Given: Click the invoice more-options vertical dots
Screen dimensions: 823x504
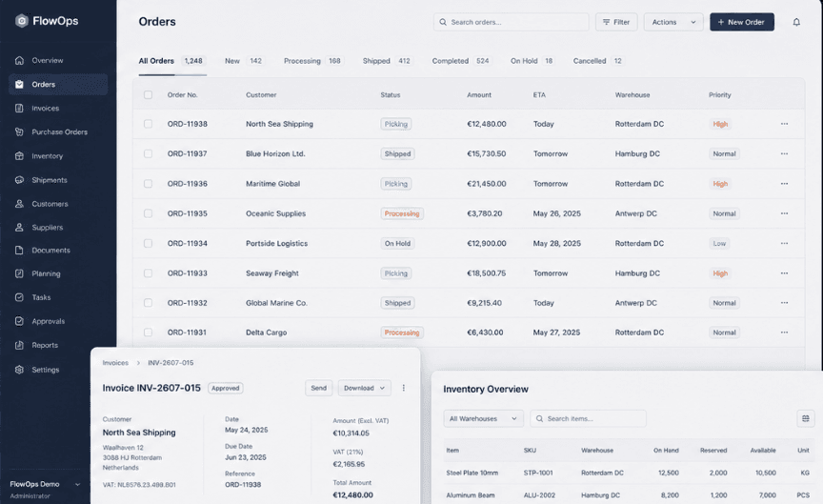Looking at the screenshot, I should (x=404, y=388).
